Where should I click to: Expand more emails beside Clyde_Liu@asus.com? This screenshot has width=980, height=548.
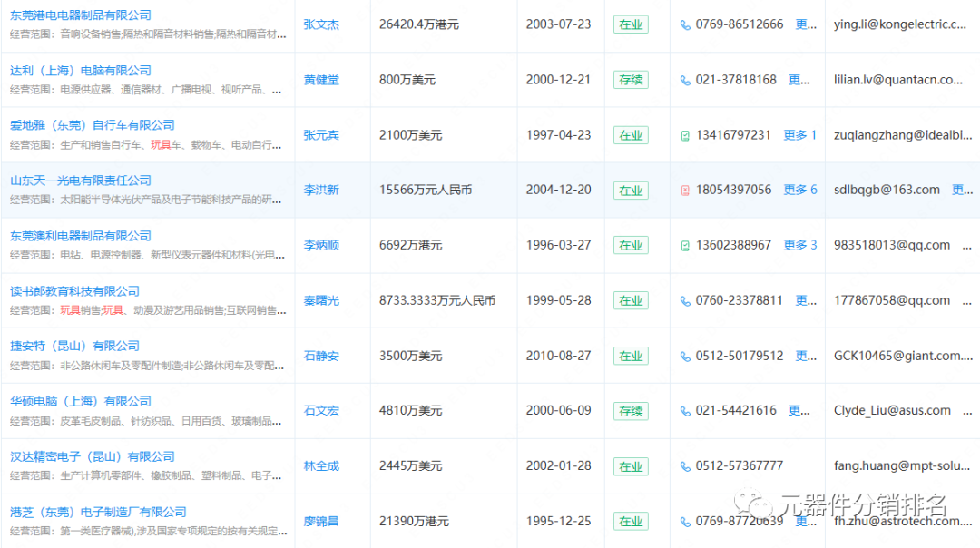coord(967,412)
